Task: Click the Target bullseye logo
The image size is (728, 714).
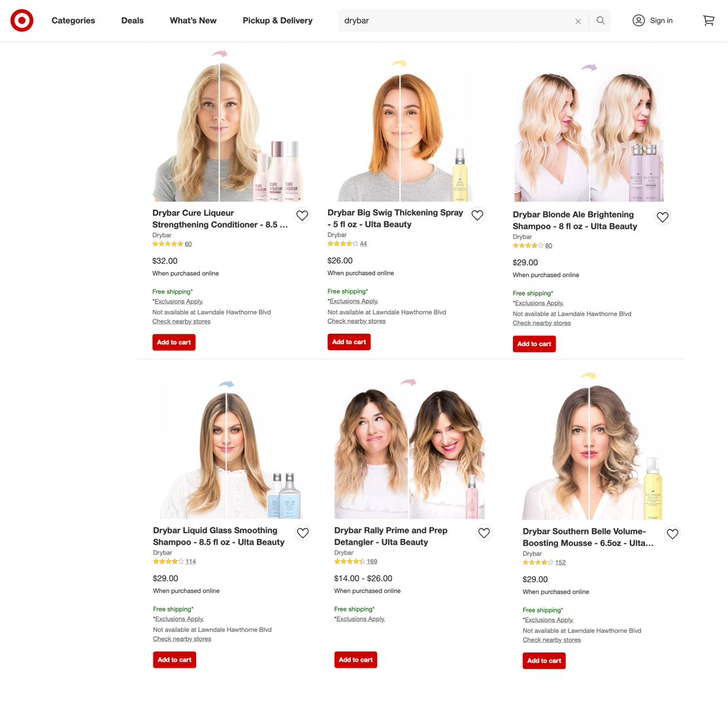Action: [22, 20]
